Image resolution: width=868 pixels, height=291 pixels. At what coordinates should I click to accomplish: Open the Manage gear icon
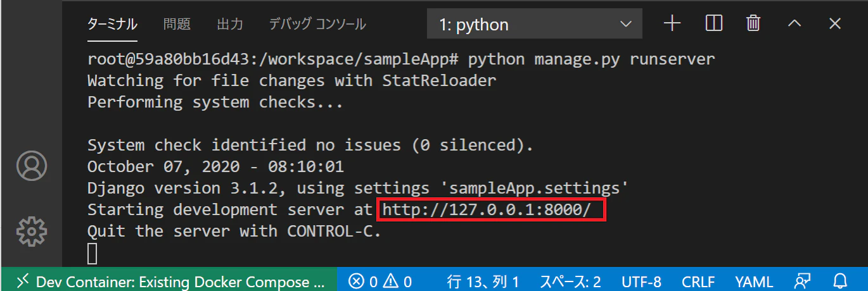pos(31,232)
